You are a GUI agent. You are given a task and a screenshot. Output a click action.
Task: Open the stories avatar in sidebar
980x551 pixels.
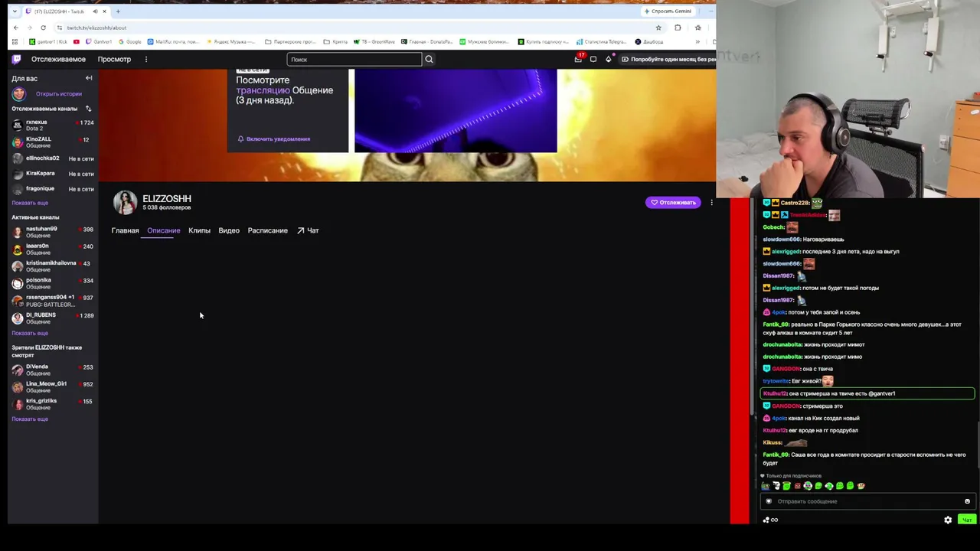[18, 93]
